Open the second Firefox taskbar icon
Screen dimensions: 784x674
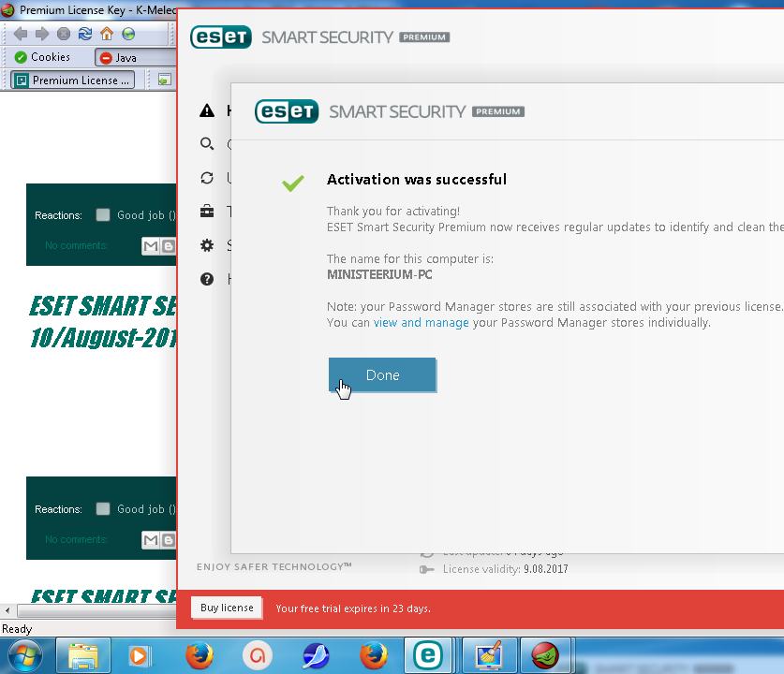click(374, 655)
